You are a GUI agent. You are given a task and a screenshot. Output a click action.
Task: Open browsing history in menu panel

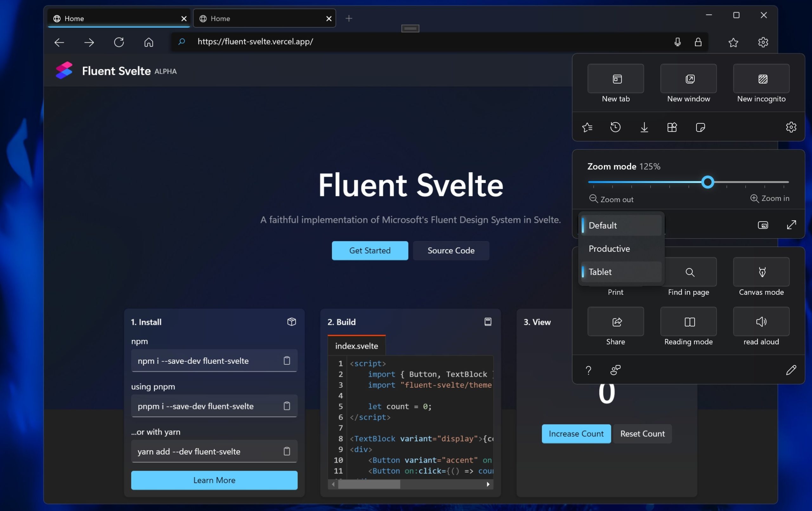coord(615,127)
